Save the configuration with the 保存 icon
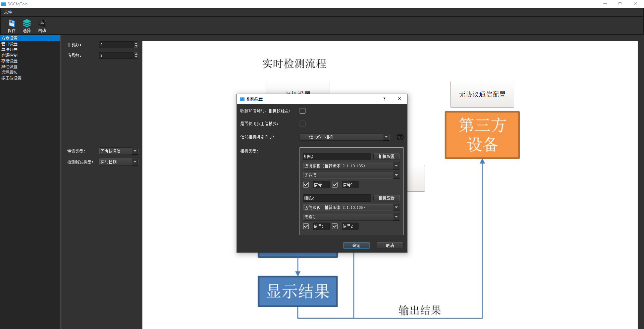This screenshot has width=644, height=329. point(11,26)
